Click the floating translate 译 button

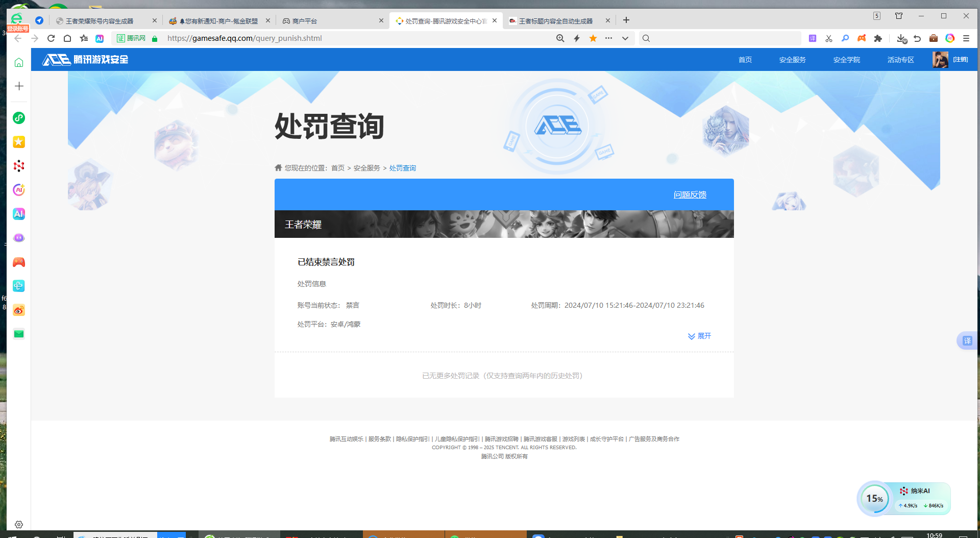[x=967, y=340]
